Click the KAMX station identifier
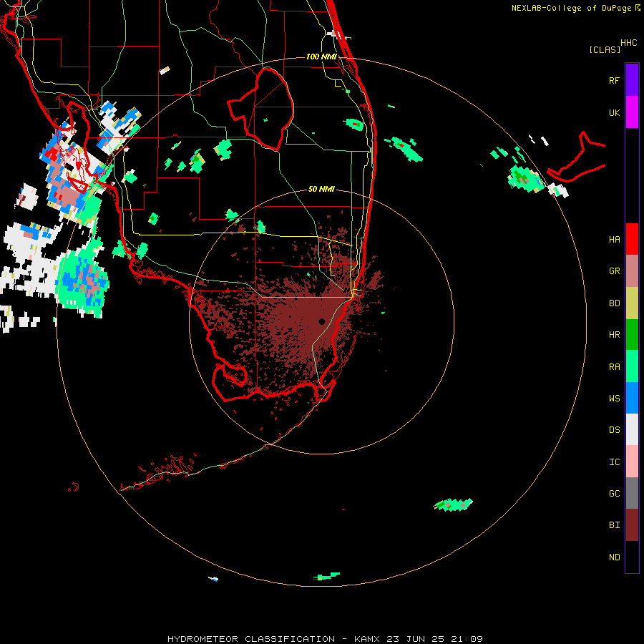The width and height of the screenshot is (644, 644). [367, 639]
